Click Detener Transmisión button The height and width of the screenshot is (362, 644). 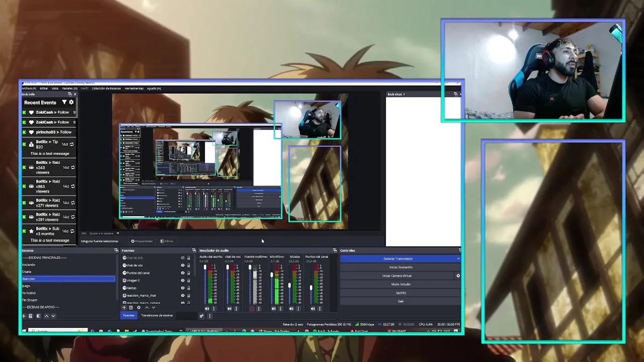[397, 259]
